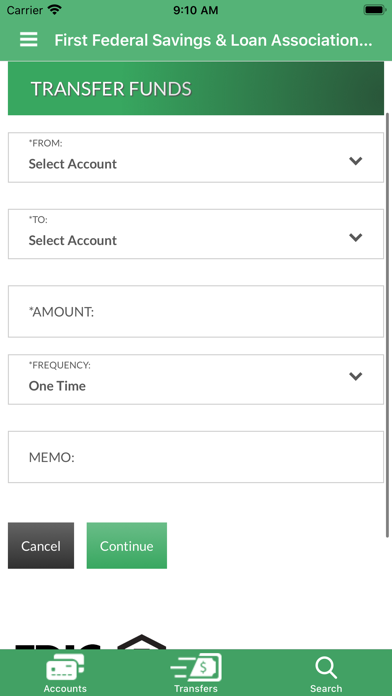Tap the Wi-Fi status icon

pos(55,10)
